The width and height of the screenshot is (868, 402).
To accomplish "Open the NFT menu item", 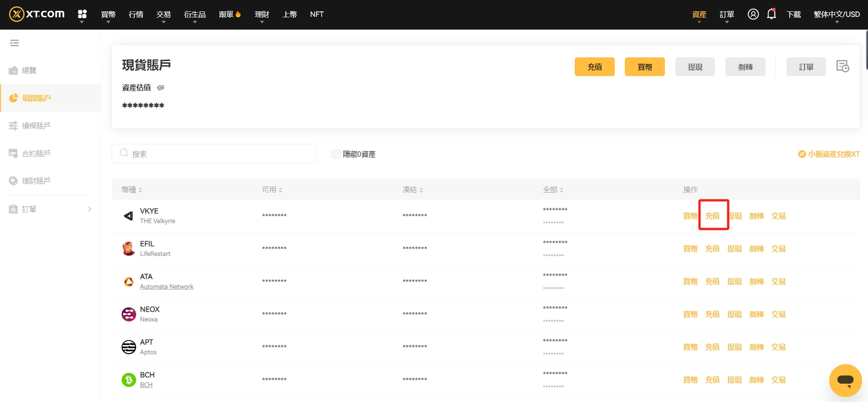I will (317, 15).
